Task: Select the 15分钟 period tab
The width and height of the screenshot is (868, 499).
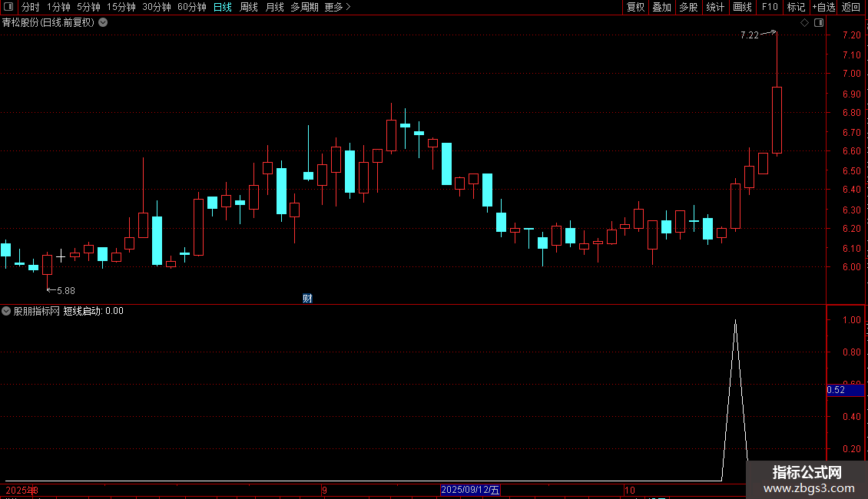Action: [x=121, y=7]
